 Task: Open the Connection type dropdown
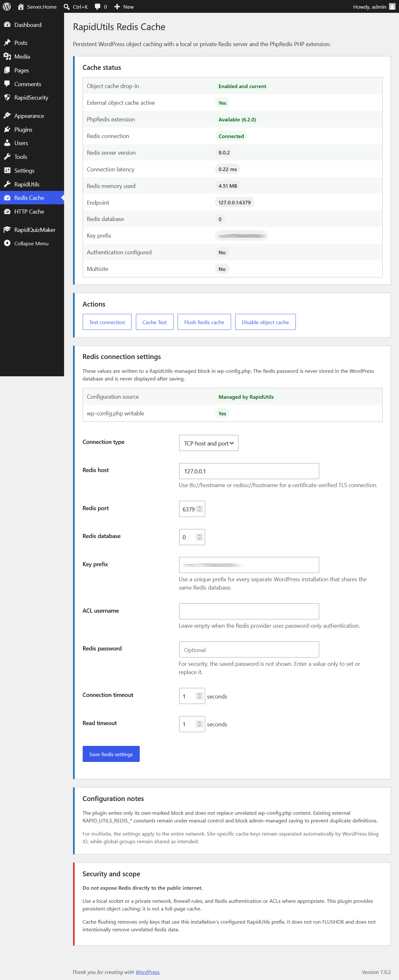tap(209, 443)
